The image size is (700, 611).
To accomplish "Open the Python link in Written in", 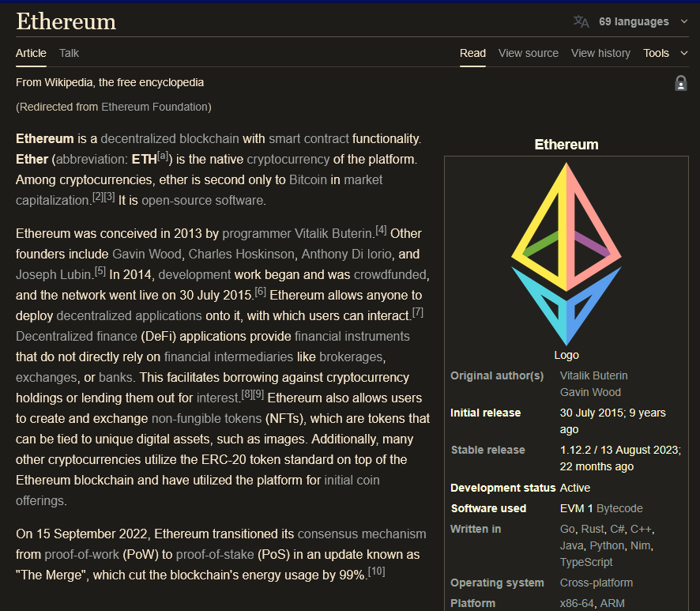I will coord(607,545).
